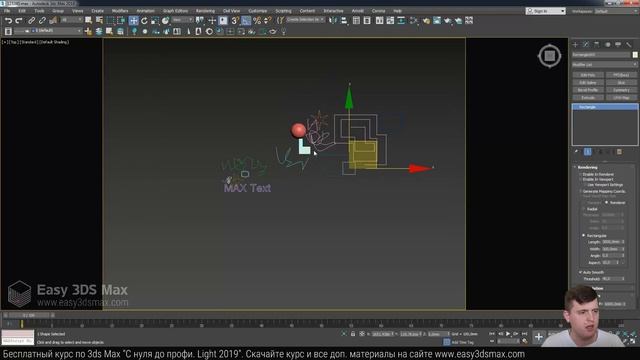640x360 pixels.
Task: Open the Workspaces Default dropdown
Action: (616, 11)
